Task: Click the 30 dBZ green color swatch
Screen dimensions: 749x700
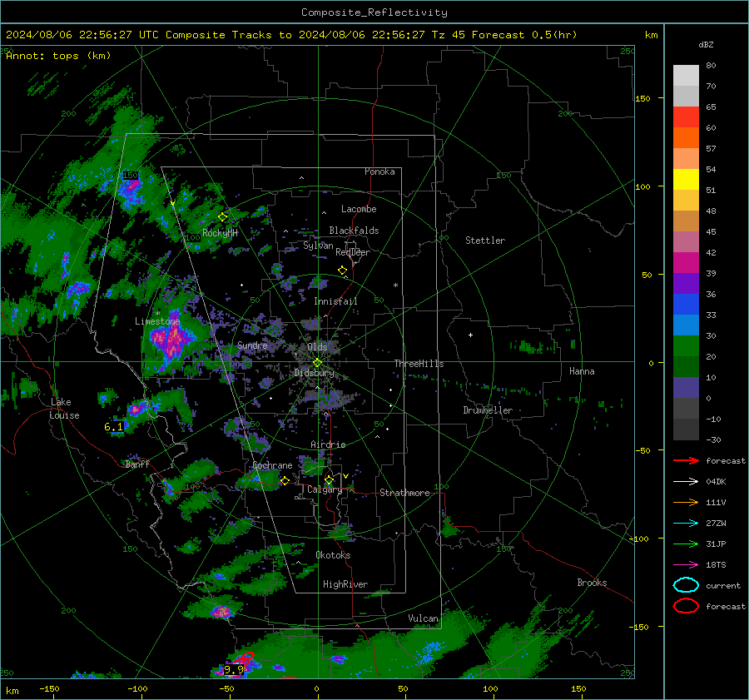Action: [686, 345]
